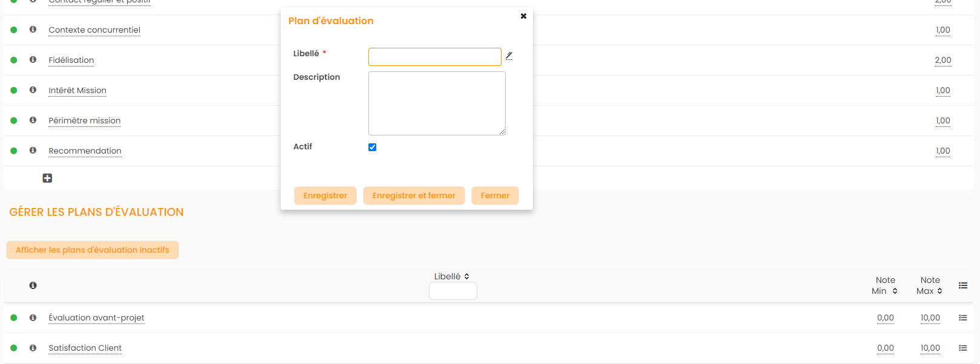Toggle green status dot for Satisfaction Client

coord(14,348)
